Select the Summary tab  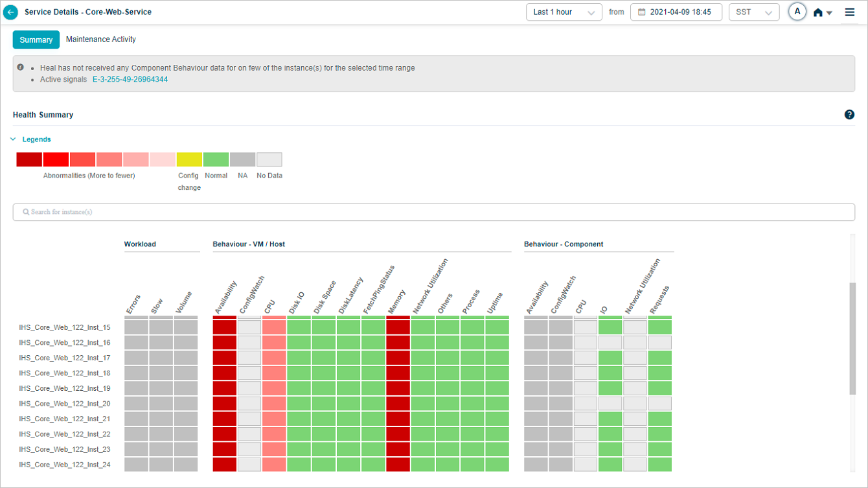pos(36,40)
